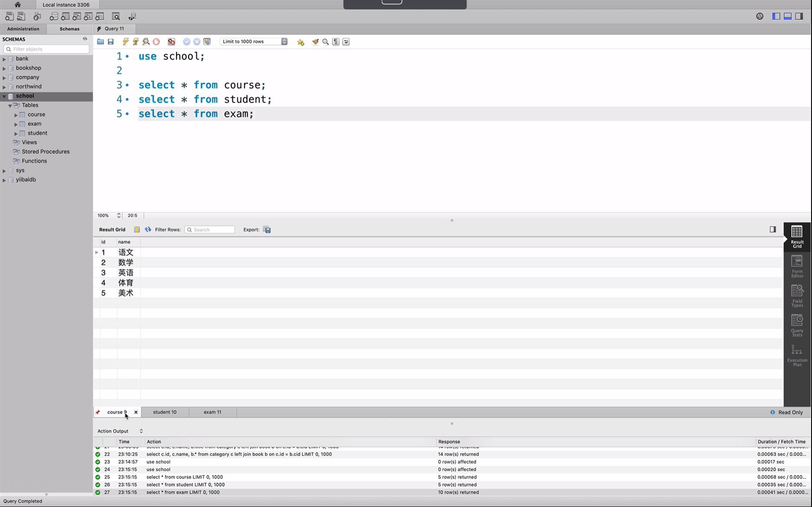This screenshot has height=507, width=812.
Task: Select the Schemas tab
Action: 69,29
